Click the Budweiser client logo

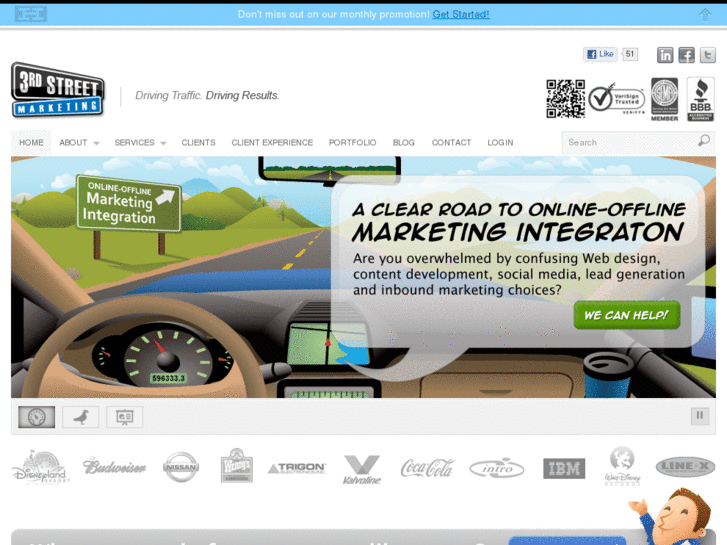point(114,466)
